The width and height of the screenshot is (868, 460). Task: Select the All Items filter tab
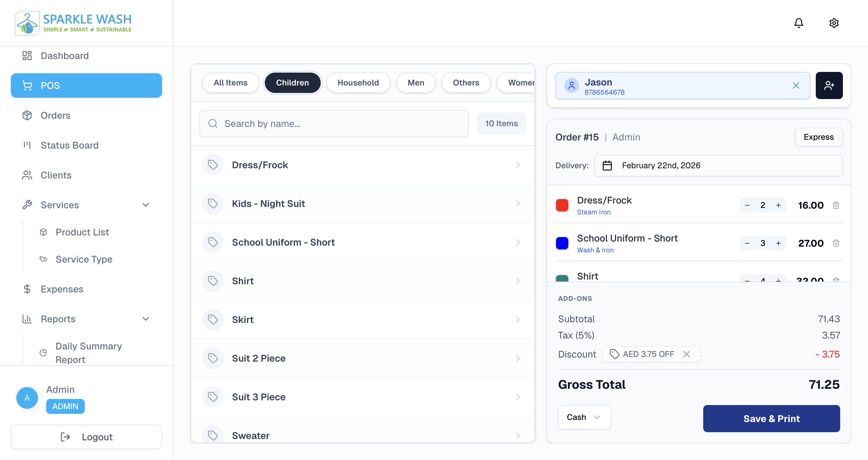click(230, 82)
